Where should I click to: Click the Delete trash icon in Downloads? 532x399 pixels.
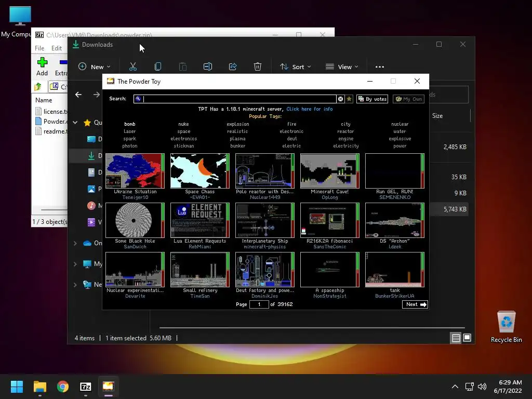click(x=258, y=67)
